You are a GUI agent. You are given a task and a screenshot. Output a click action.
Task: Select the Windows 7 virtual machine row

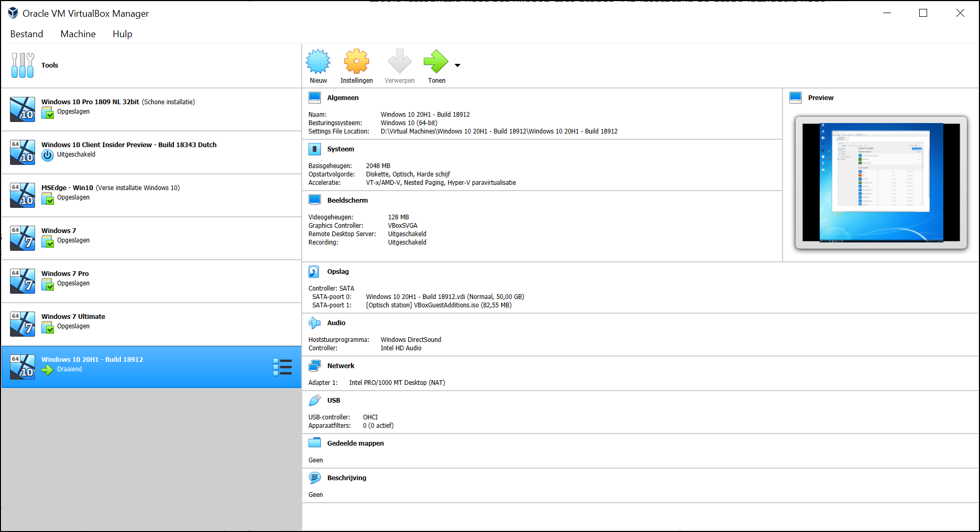pyautogui.click(x=151, y=238)
